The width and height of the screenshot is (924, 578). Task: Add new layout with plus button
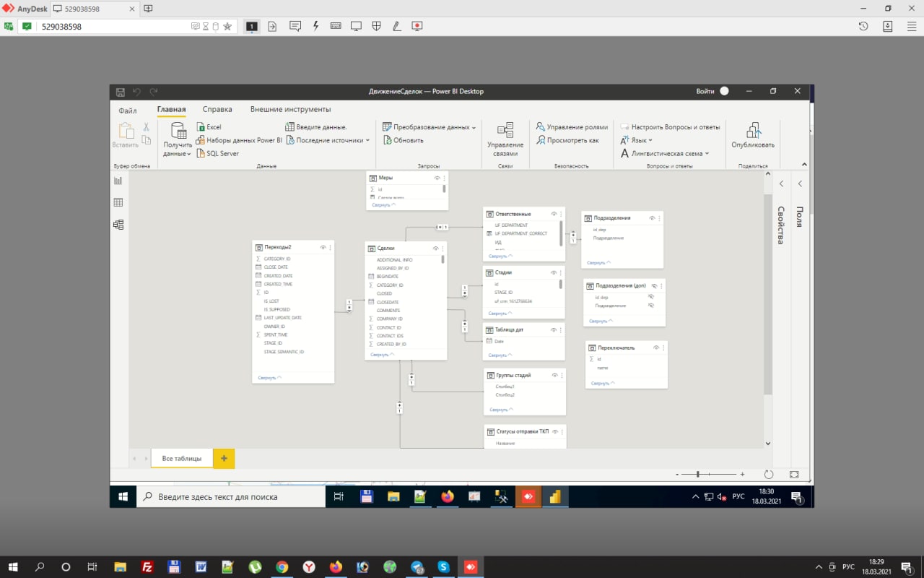pyautogui.click(x=224, y=458)
